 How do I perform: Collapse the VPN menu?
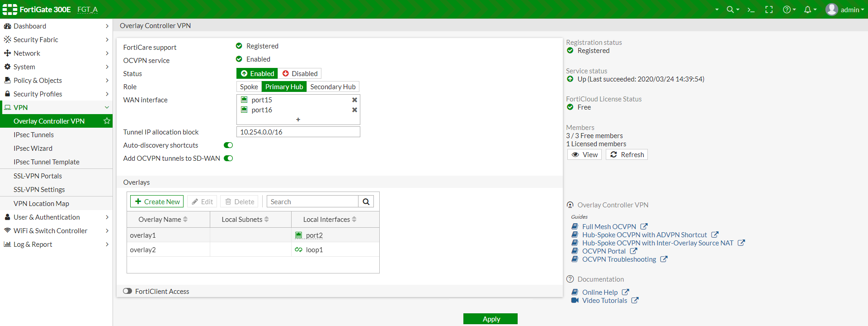click(x=56, y=107)
